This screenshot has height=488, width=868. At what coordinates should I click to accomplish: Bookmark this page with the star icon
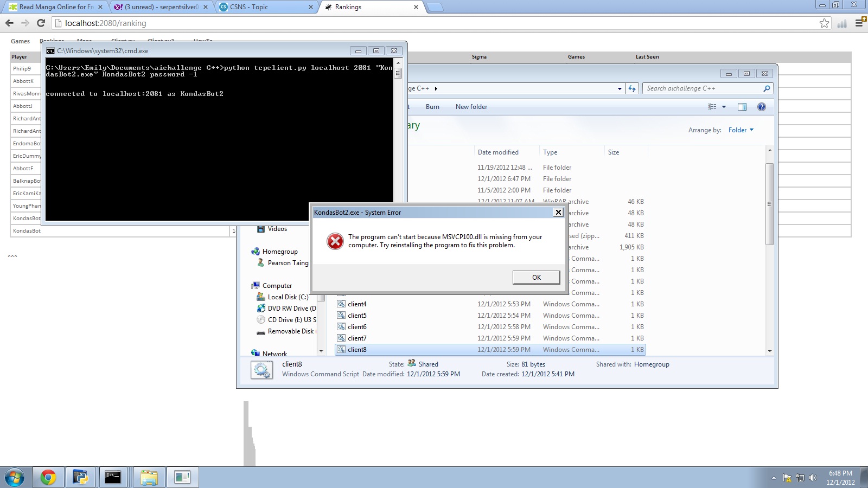coord(824,23)
